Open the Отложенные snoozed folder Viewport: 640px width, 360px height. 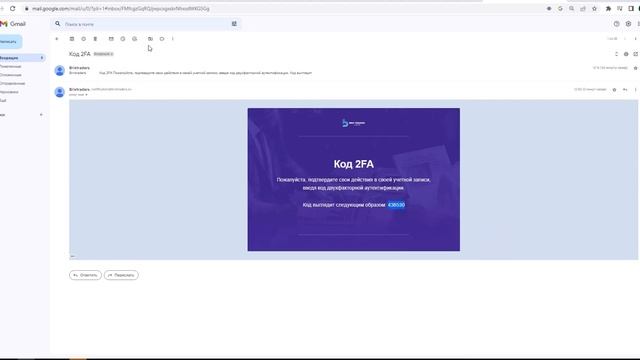click(11, 75)
